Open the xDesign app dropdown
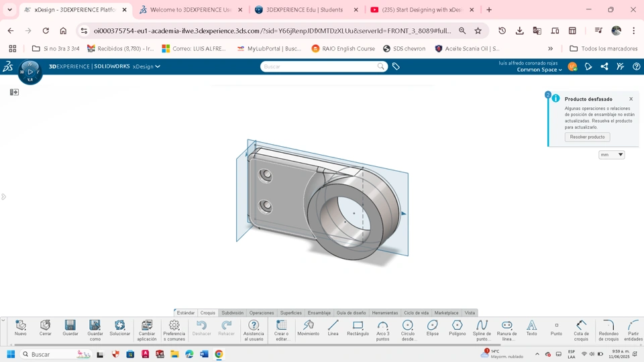 click(x=146, y=66)
